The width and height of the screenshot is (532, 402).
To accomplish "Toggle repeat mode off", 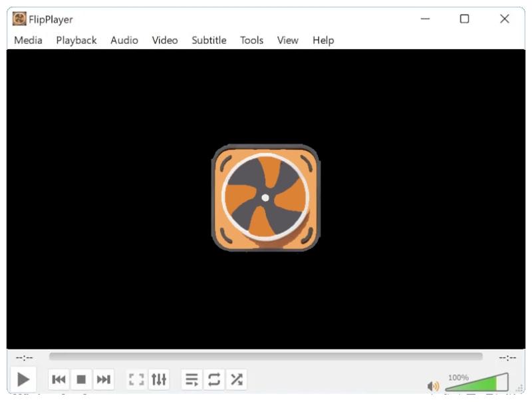I will (x=214, y=379).
